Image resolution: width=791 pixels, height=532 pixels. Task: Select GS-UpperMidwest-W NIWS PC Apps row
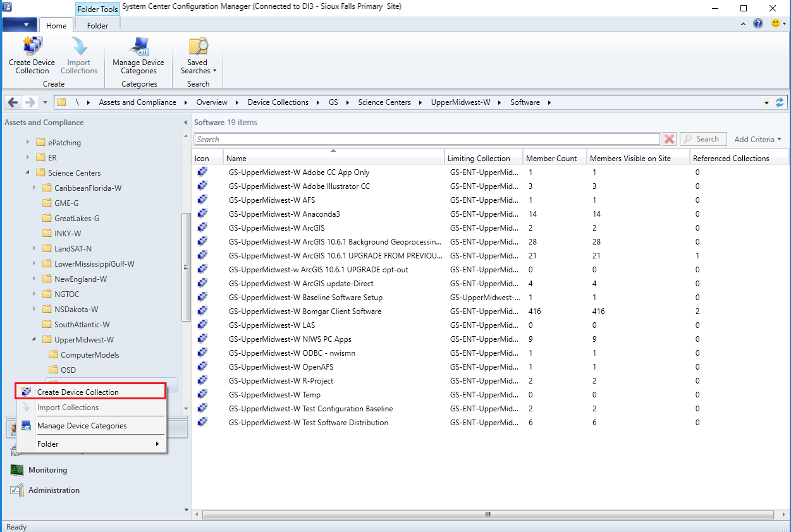pyautogui.click(x=491, y=339)
